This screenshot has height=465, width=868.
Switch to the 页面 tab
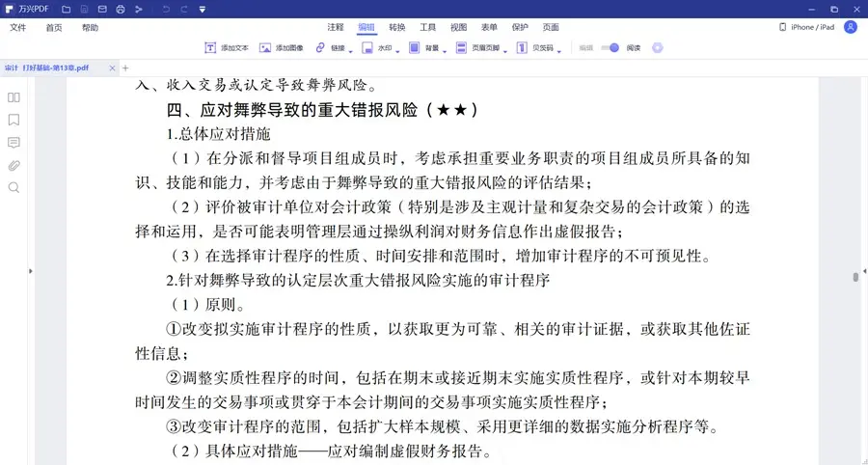(x=551, y=27)
